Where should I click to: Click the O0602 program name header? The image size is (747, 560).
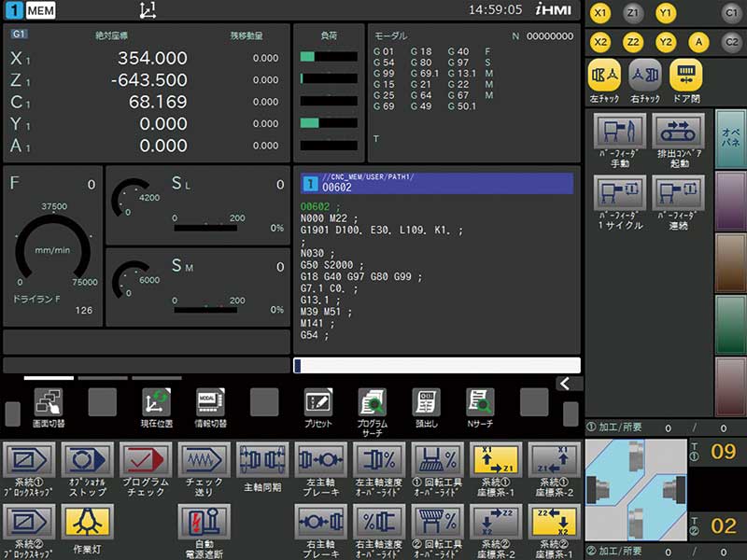pos(437,183)
